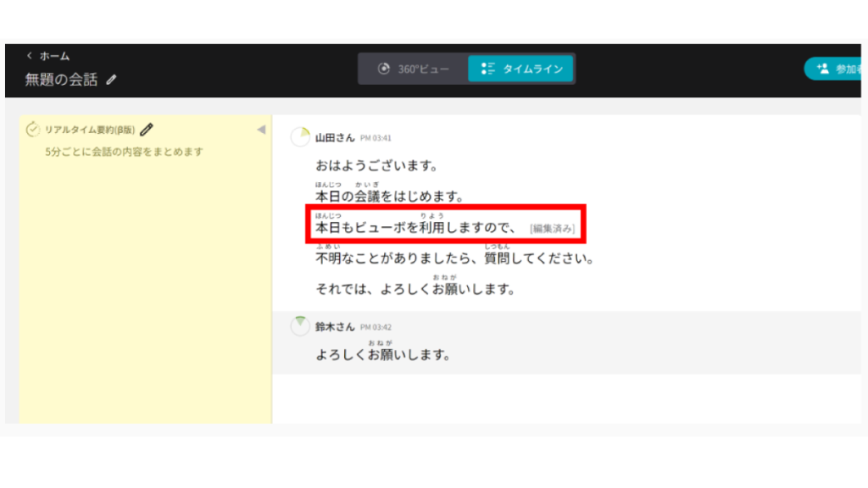Click the check circle icon by リアルタイム要約

(x=33, y=130)
